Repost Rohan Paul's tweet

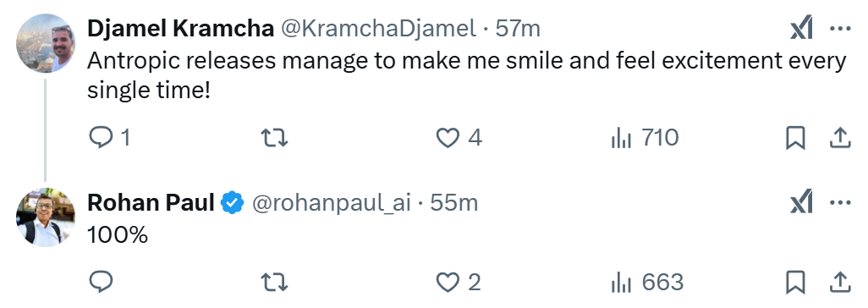274,283
